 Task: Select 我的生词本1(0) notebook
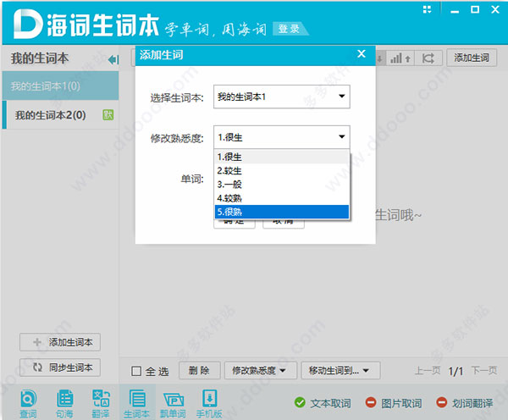61,86
